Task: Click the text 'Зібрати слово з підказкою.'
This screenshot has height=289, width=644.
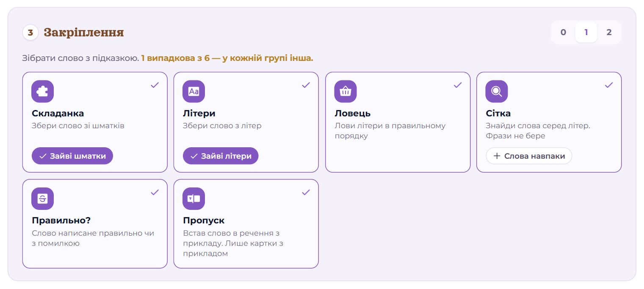Action: [80, 58]
